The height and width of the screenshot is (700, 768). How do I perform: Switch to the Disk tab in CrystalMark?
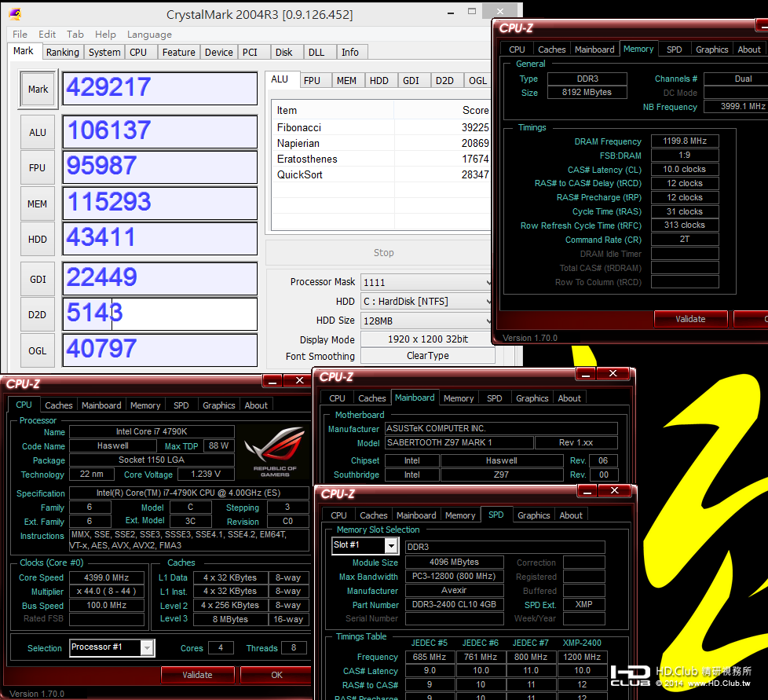[x=284, y=53]
